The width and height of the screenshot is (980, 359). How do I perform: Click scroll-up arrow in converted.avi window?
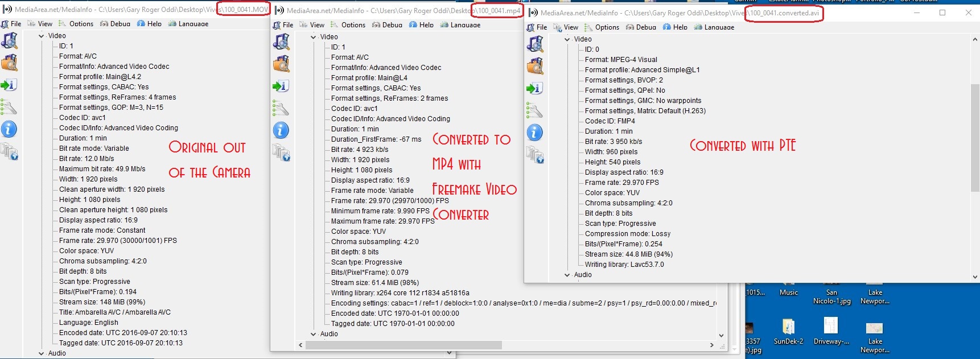(x=975, y=40)
